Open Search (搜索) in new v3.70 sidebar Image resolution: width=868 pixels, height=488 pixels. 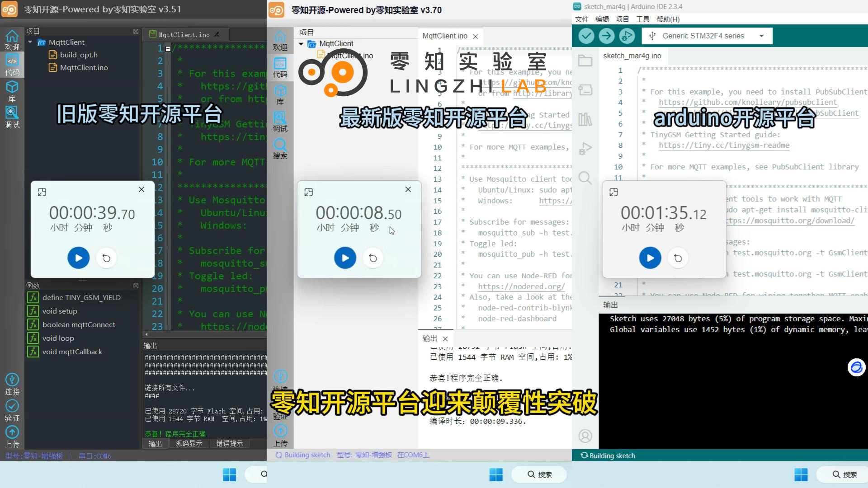point(280,149)
